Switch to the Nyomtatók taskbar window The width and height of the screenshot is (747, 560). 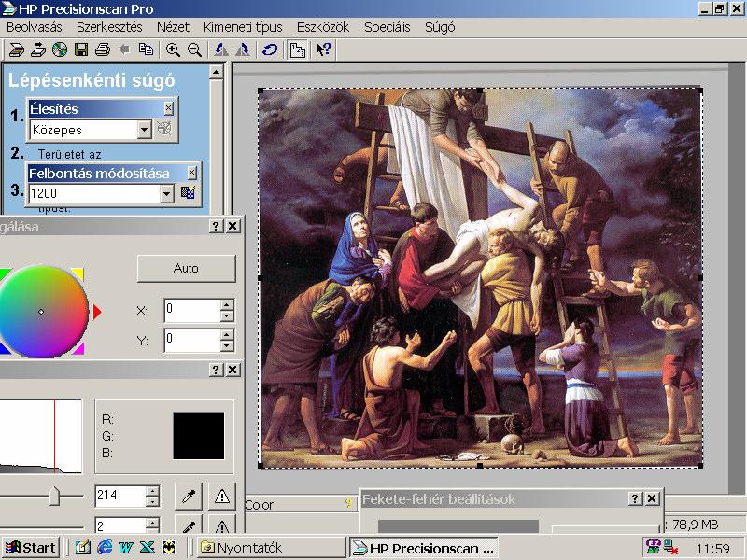click(271, 548)
